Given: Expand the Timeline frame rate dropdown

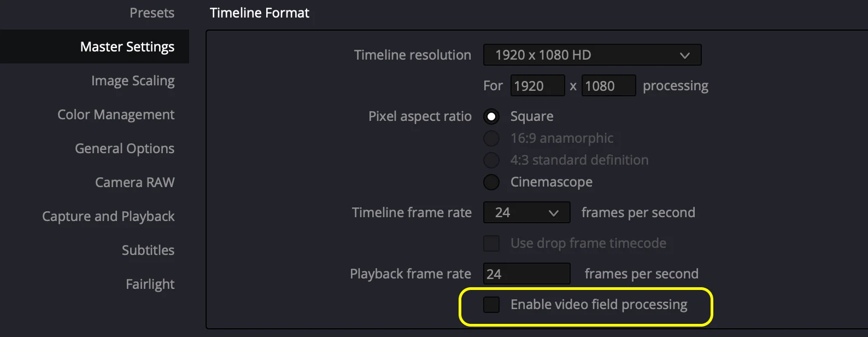Looking at the screenshot, I should click(526, 212).
